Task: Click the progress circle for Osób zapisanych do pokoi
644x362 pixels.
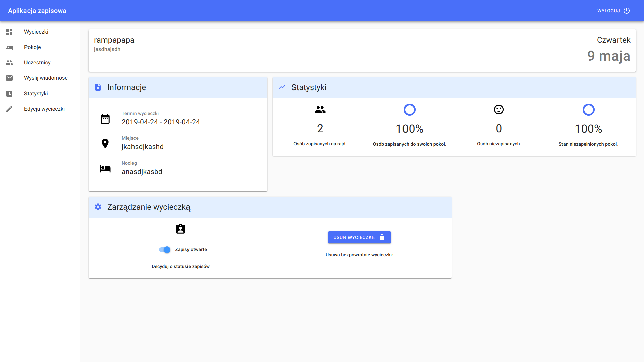Action: pos(409,110)
